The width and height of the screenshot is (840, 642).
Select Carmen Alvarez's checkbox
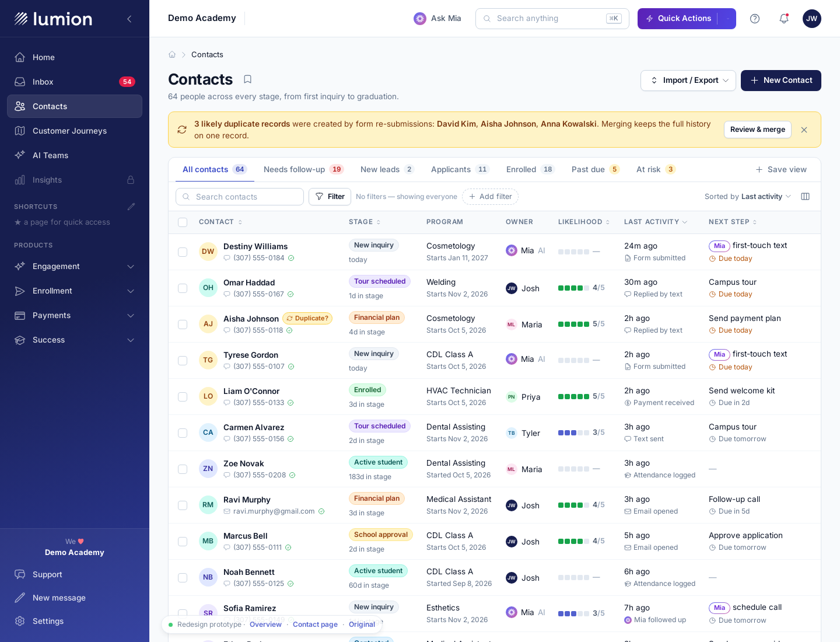[183, 433]
